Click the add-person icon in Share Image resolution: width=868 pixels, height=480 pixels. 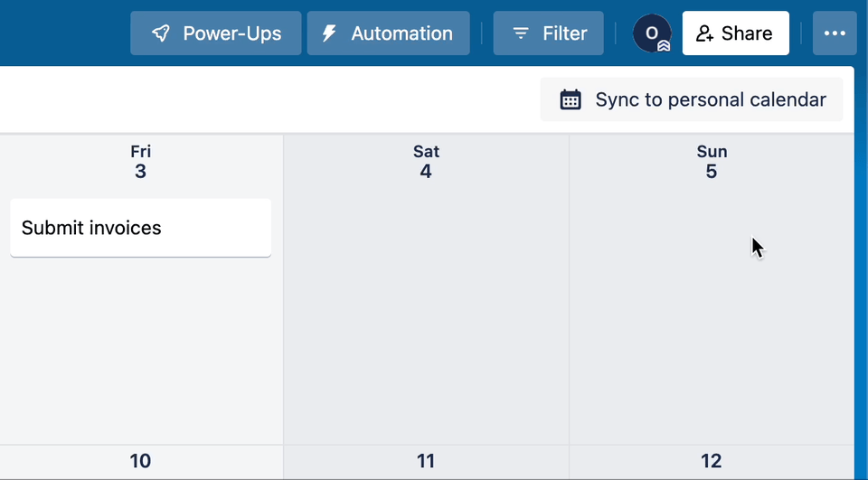705,33
